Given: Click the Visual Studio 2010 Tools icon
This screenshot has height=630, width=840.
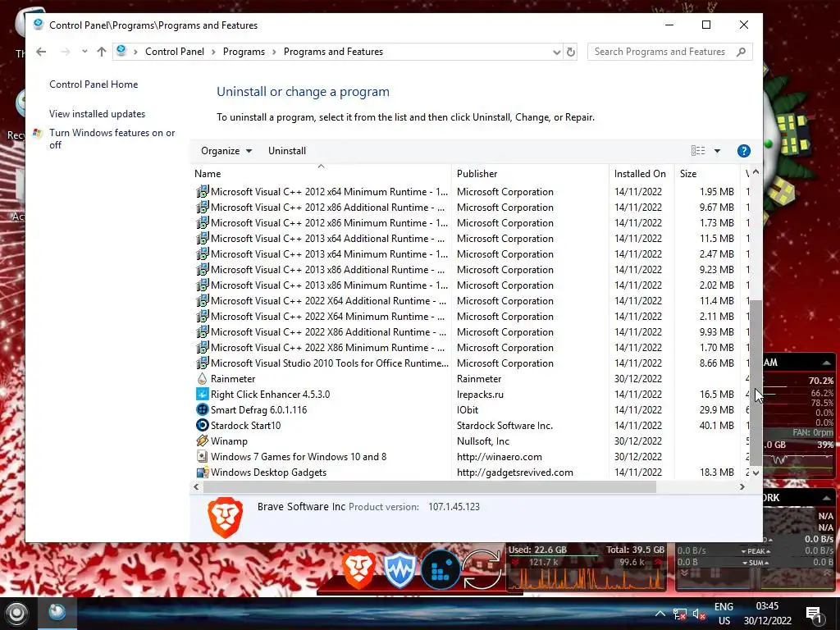Looking at the screenshot, I should (202, 363).
